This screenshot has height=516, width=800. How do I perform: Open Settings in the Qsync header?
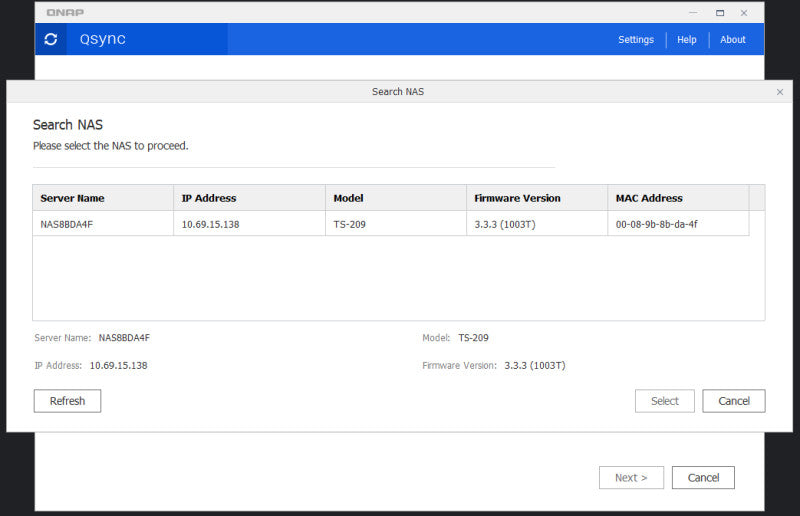click(x=636, y=39)
